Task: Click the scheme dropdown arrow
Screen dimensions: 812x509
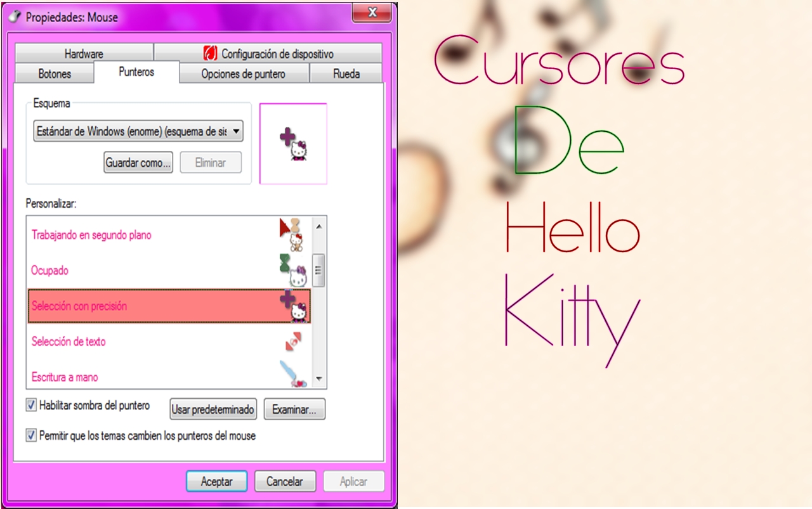Action: (237, 131)
